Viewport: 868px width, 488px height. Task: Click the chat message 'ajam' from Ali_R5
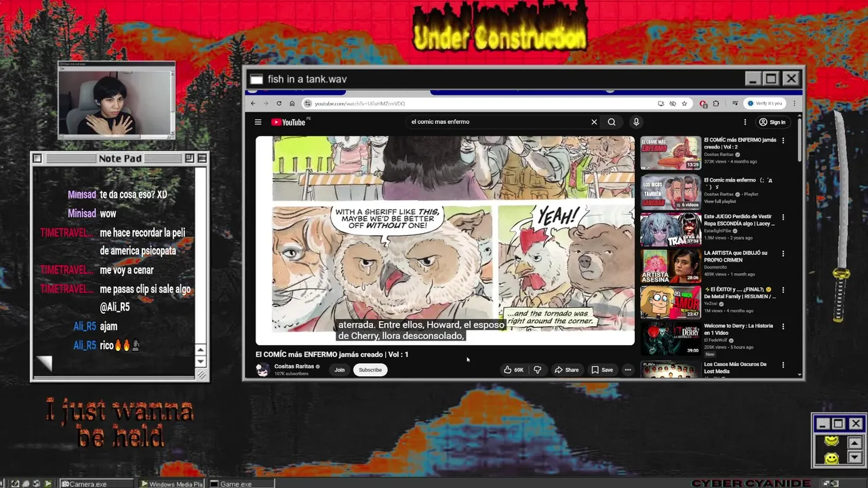(108, 327)
